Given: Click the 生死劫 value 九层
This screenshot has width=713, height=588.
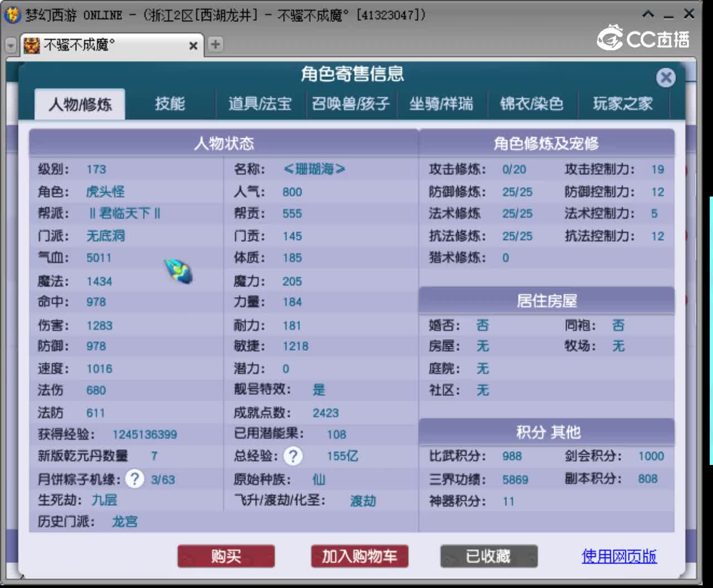Looking at the screenshot, I should click(104, 500).
